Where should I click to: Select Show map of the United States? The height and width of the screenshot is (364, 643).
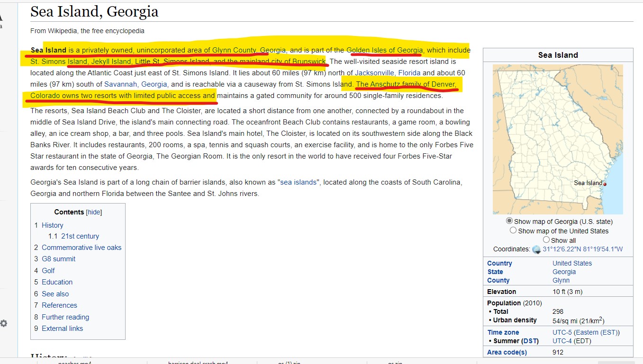click(513, 231)
